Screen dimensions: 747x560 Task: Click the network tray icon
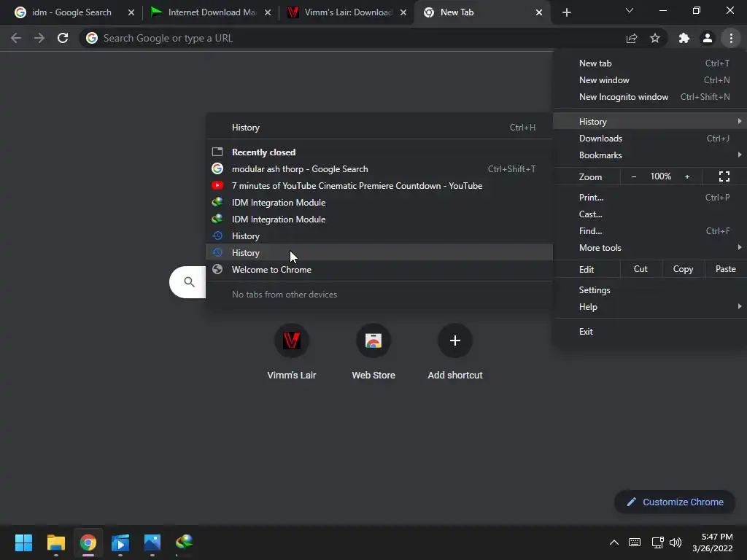[x=658, y=542]
